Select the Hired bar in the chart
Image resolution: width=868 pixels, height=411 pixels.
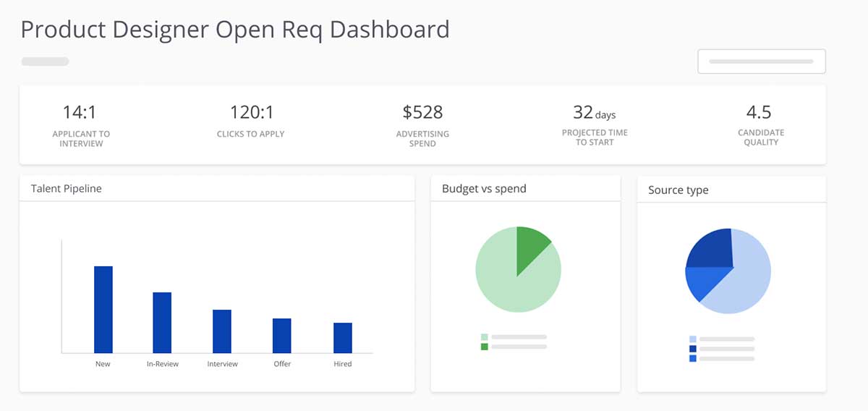pos(343,337)
